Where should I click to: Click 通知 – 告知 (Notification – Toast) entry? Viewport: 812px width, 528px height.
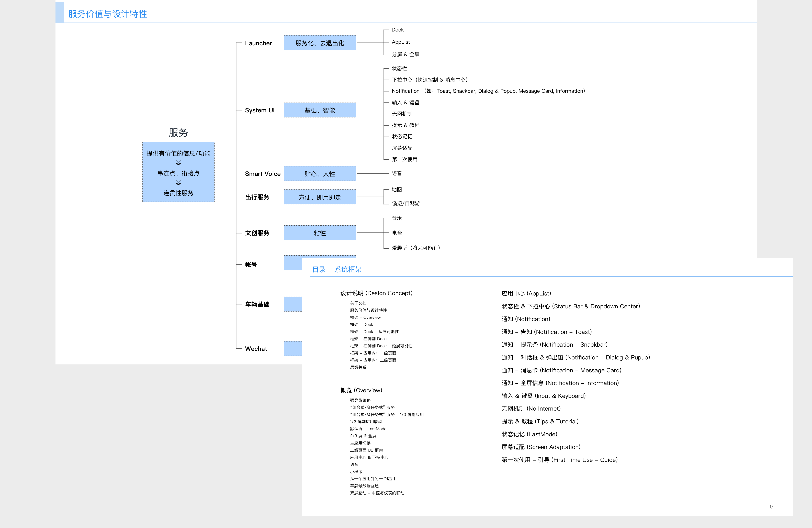pos(547,332)
